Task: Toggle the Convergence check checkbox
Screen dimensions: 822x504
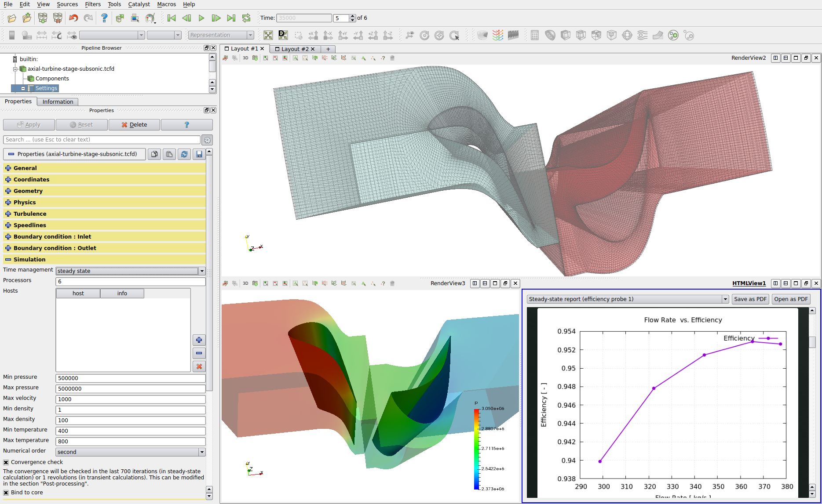Action: tap(6, 462)
